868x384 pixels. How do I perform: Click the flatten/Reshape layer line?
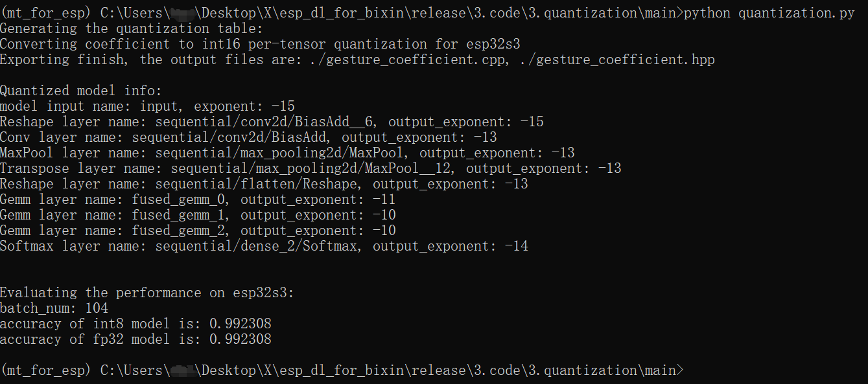point(264,184)
